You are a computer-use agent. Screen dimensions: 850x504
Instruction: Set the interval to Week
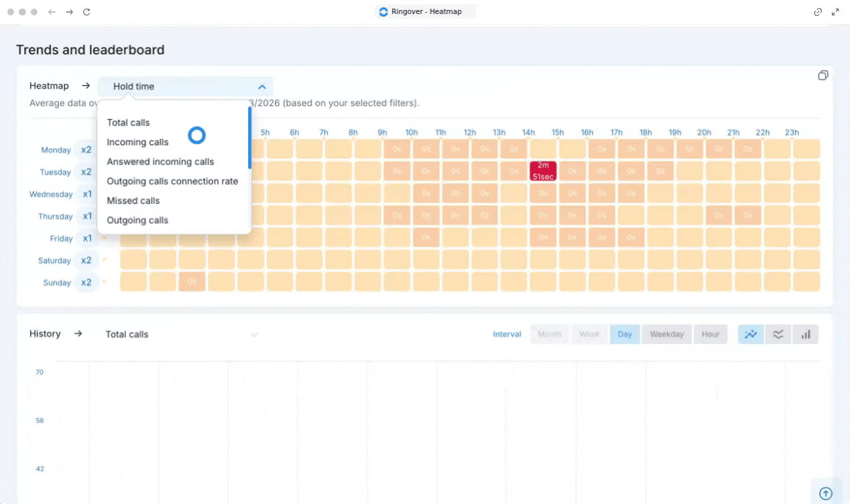pos(589,334)
